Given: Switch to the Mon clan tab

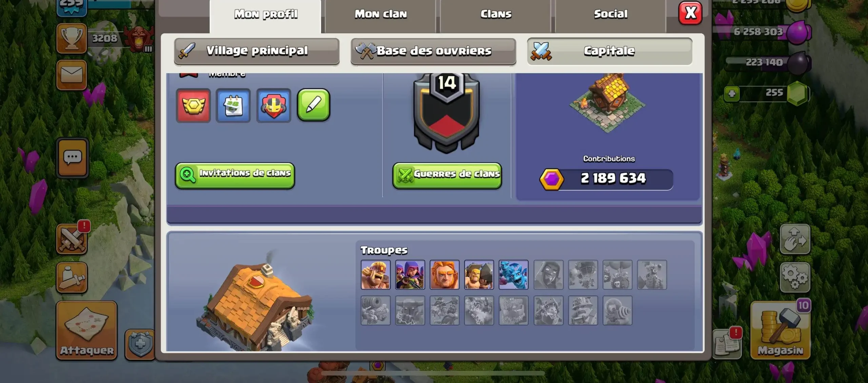Looking at the screenshot, I should click(380, 14).
